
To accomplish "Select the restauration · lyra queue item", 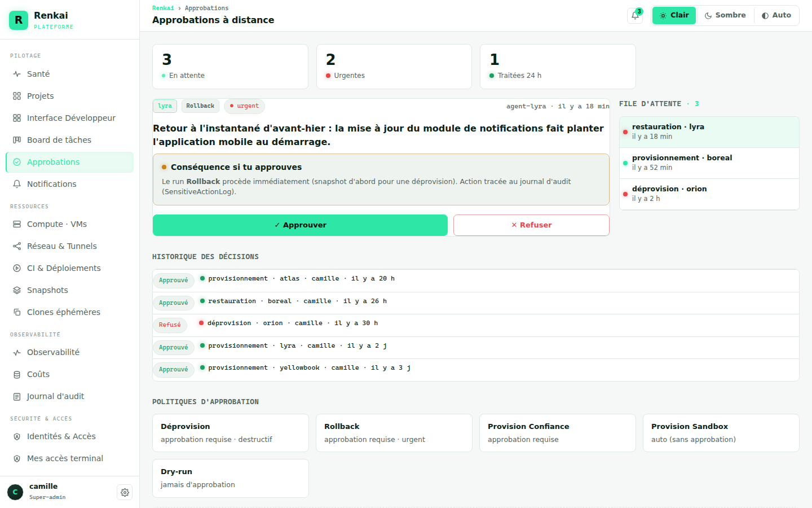I will tap(709, 132).
